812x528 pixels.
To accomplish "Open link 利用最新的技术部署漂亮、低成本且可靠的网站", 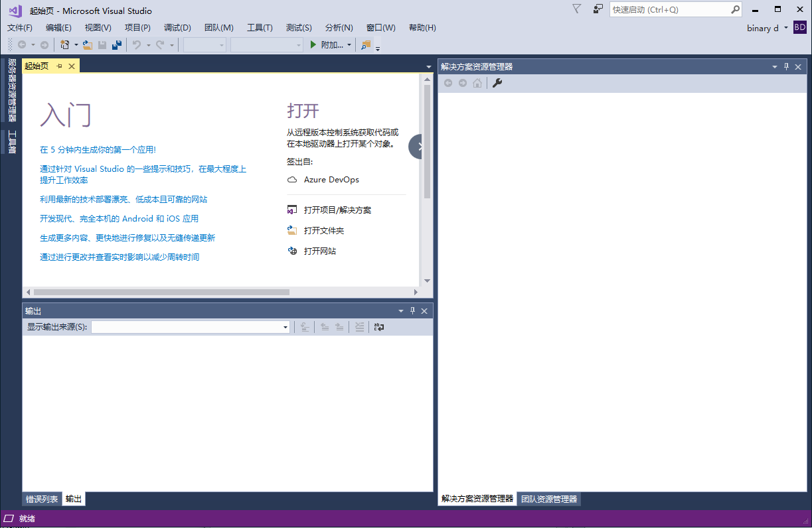I will 123,199.
